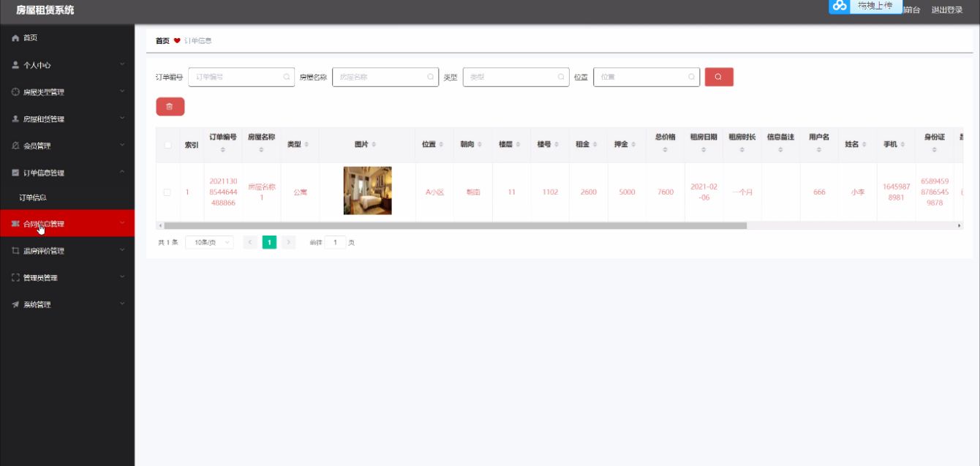Open the 首页 sidebar menu item

[x=67, y=38]
